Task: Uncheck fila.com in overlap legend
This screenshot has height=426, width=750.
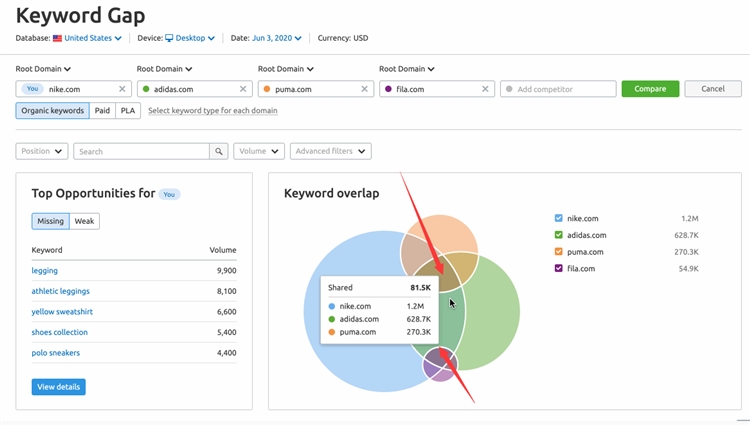Action: (558, 268)
